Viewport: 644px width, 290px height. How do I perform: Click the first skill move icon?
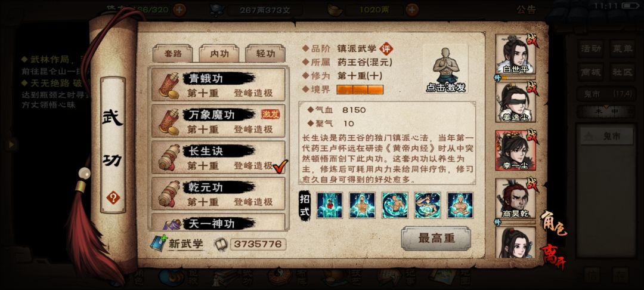pos(329,205)
